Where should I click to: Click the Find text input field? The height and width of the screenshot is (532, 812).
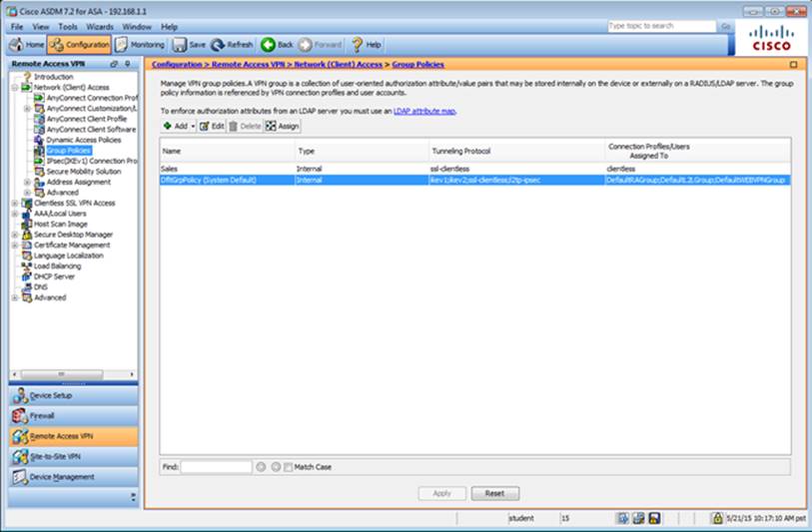tap(216, 466)
